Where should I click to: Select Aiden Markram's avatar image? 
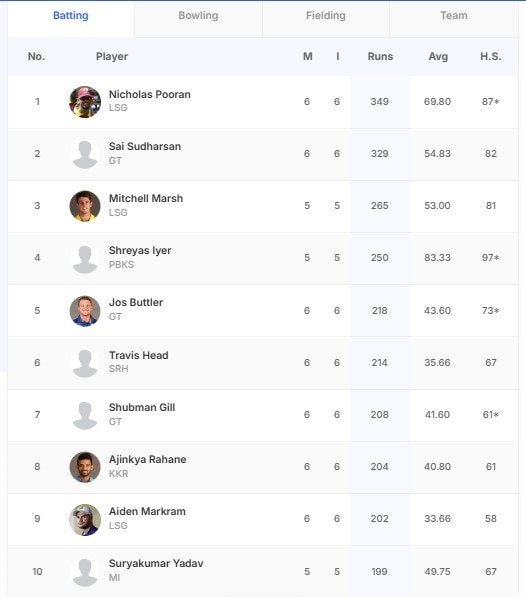(85, 519)
